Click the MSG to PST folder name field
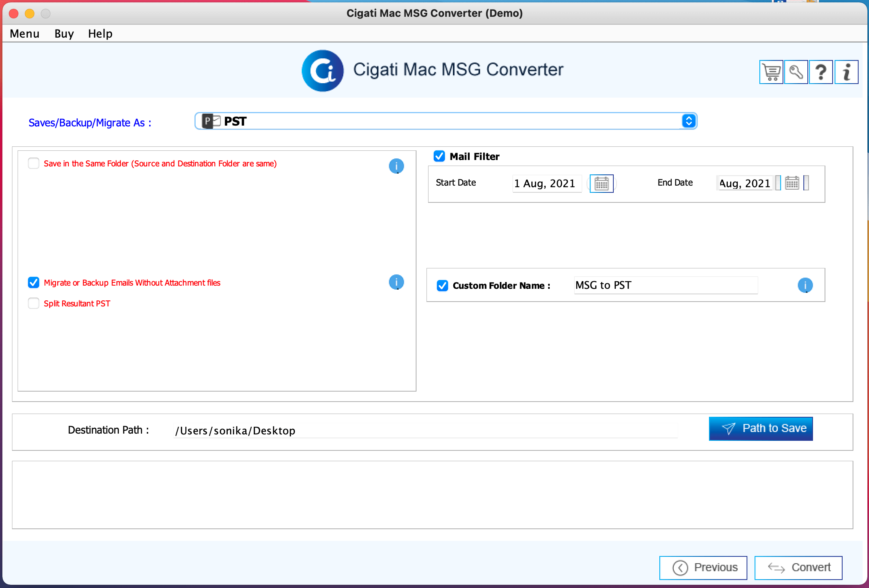Screen dimensions: 869x588 point(666,285)
